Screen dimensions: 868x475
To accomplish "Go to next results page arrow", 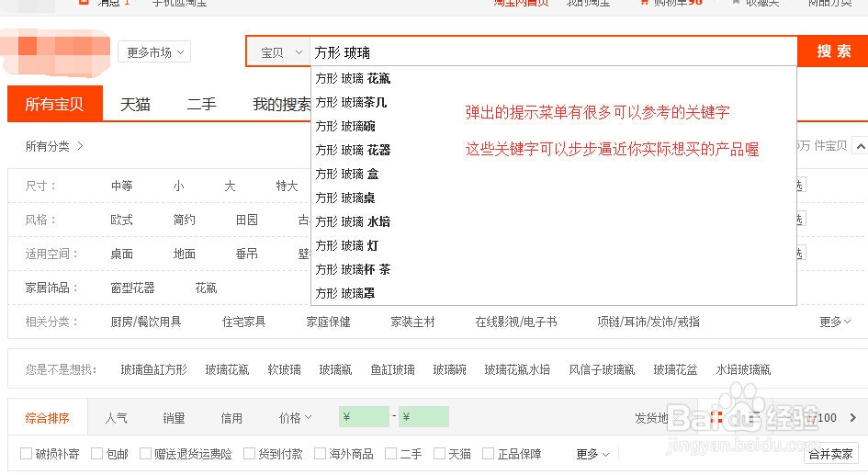I will [x=852, y=417].
